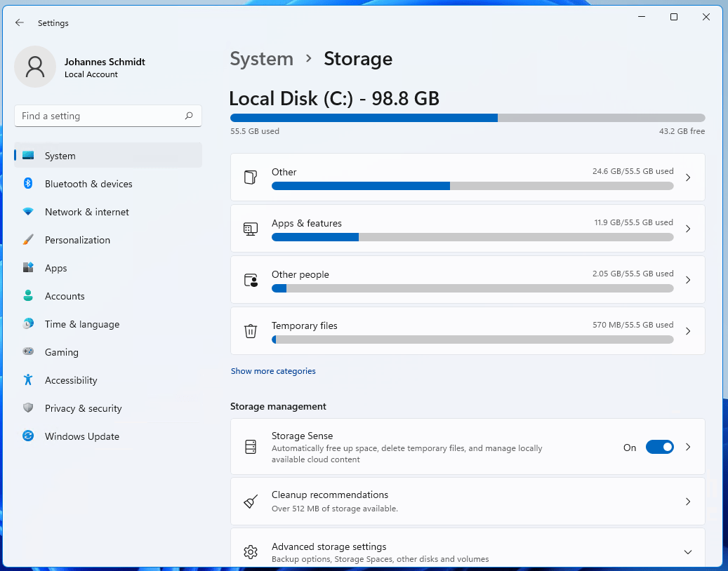This screenshot has height=571, width=728.
Task: Click the Bluetooth & devices icon in sidebar
Action: click(x=28, y=184)
